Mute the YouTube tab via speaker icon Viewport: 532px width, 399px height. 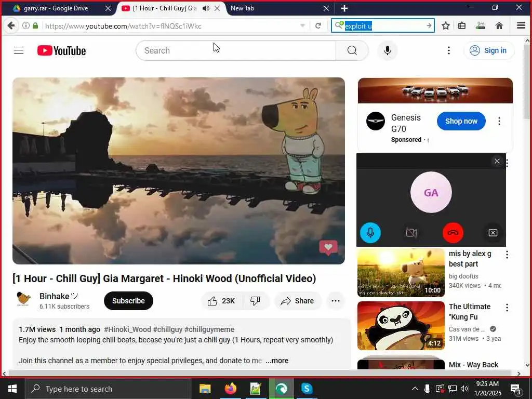[x=206, y=8]
